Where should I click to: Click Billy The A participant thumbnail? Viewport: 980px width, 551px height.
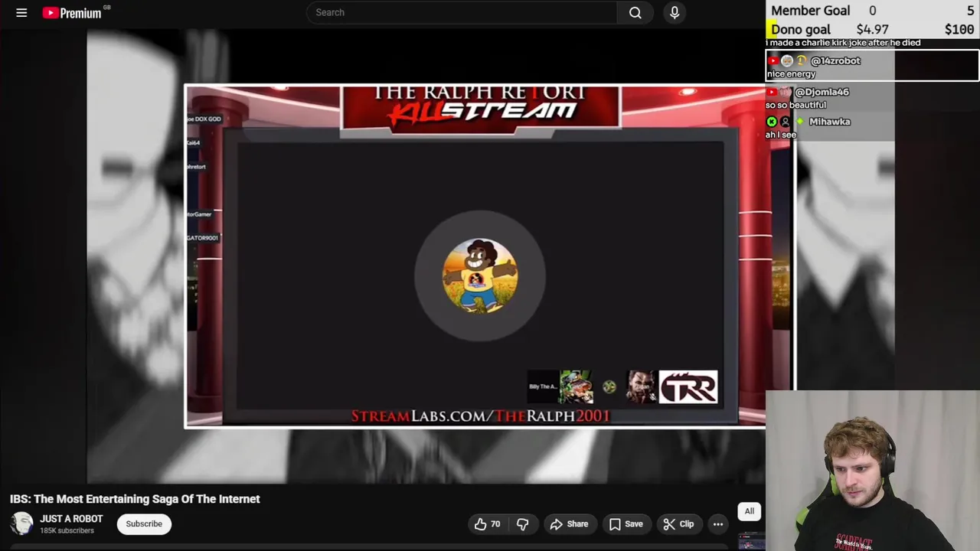[x=543, y=386]
